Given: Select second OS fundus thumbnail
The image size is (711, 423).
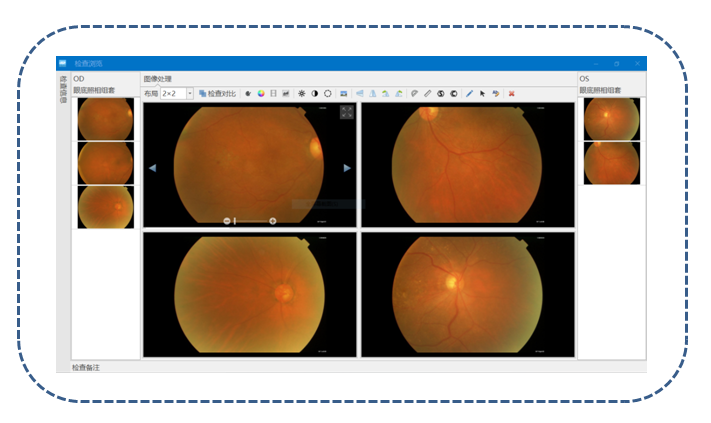Looking at the screenshot, I should [612, 163].
